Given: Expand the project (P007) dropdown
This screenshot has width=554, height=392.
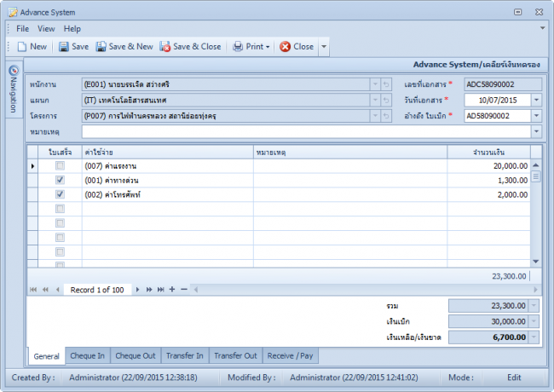Looking at the screenshot, I should tap(375, 116).
